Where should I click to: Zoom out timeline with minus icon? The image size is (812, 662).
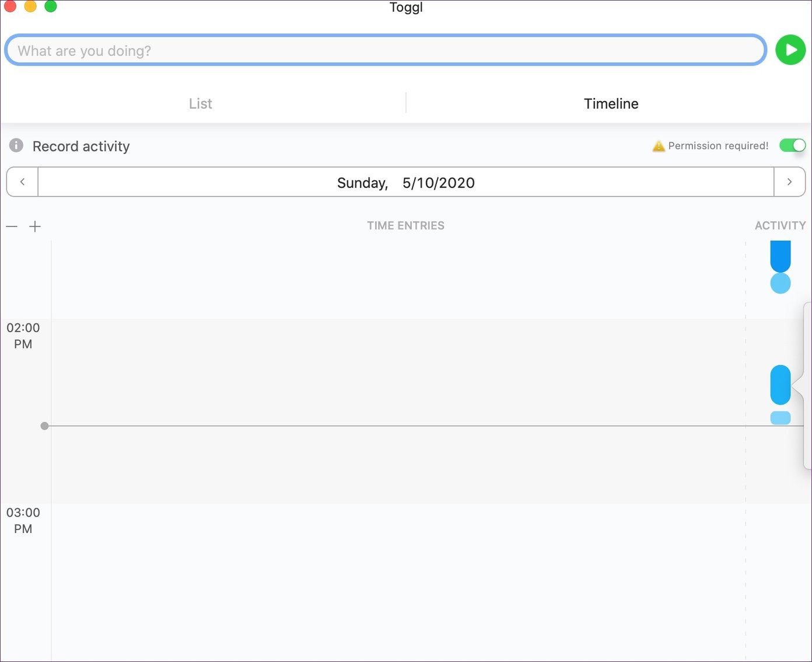pos(12,226)
